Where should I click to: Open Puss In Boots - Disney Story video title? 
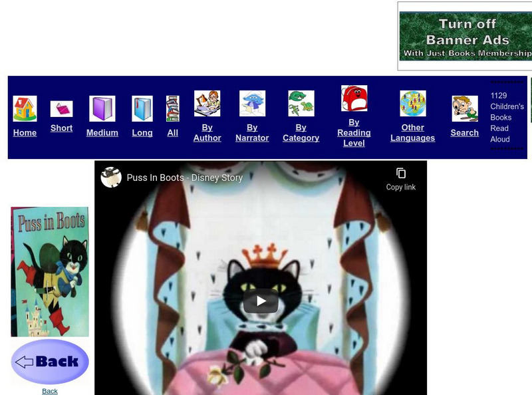click(x=184, y=178)
